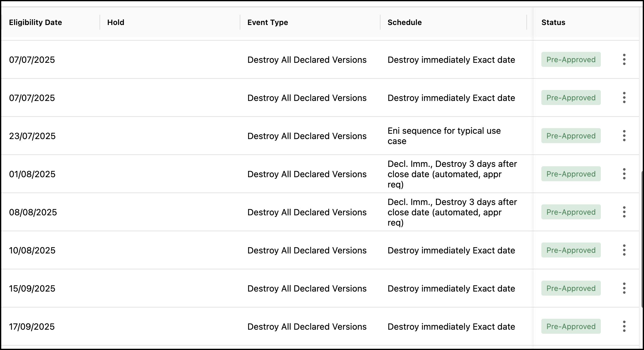Click the three-dot menu in the second table row
The image size is (644, 350).
[x=624, y=98]
